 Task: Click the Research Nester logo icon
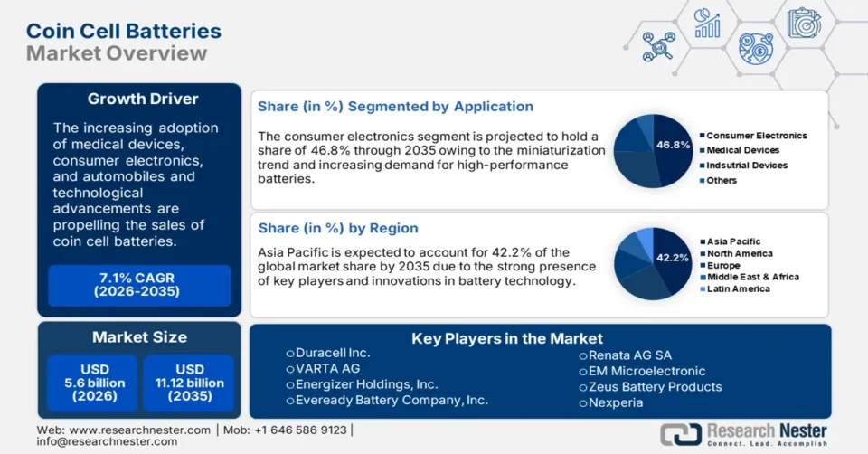click(x=681, y=434)
